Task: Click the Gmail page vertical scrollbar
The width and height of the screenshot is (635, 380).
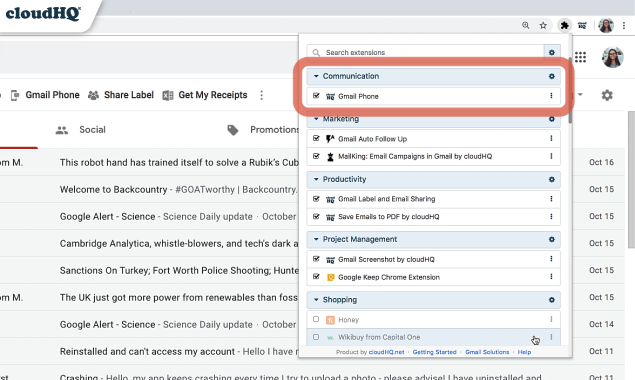Action: (x=631, y=180)
